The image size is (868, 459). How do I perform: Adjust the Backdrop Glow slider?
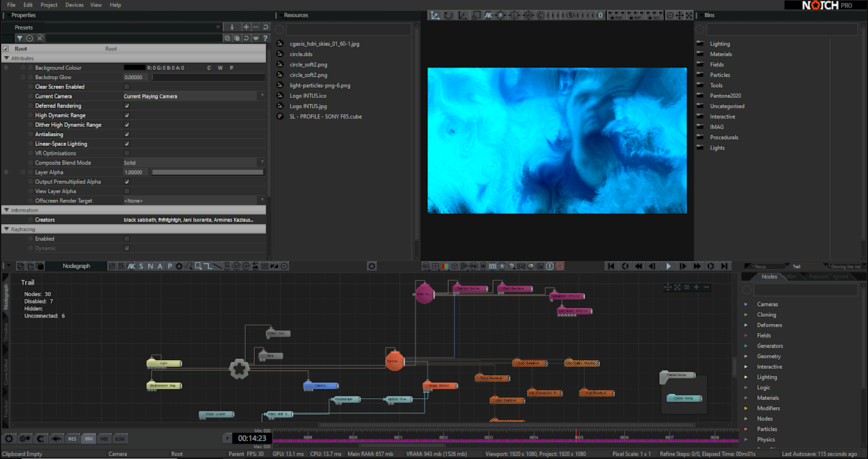[x=208, y=77]
